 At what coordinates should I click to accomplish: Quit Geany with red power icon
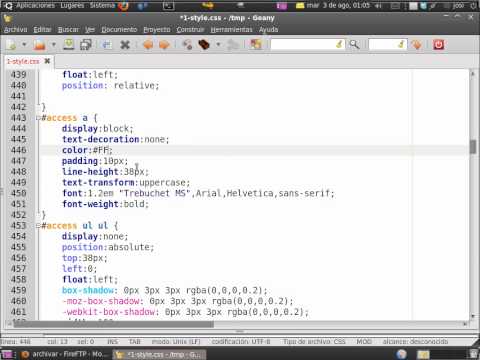click(x=439, y=44)
